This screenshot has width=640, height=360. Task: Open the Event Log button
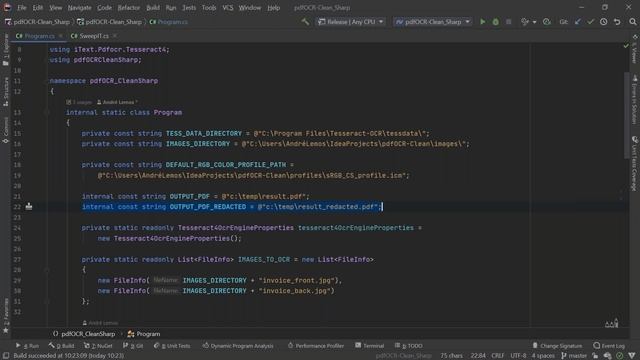[x=609, y=345]
